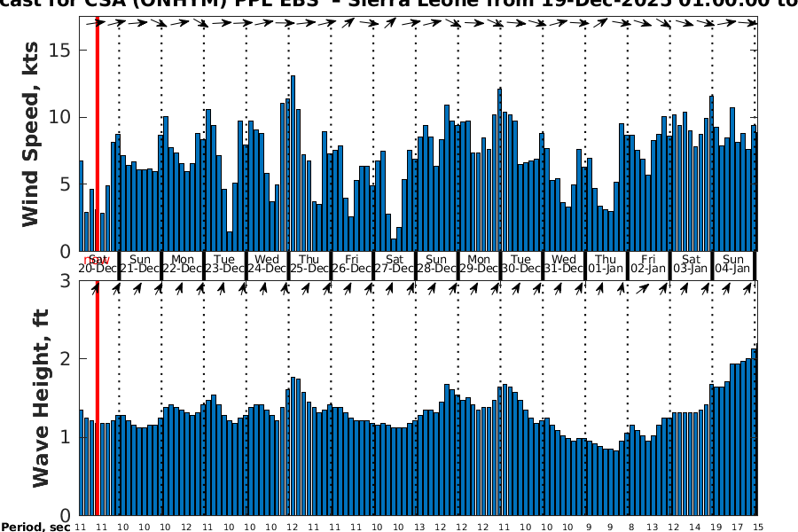Click the Sun 21-Dec date label
Screen dimensions: 798x532
click(x=139, y=263)
